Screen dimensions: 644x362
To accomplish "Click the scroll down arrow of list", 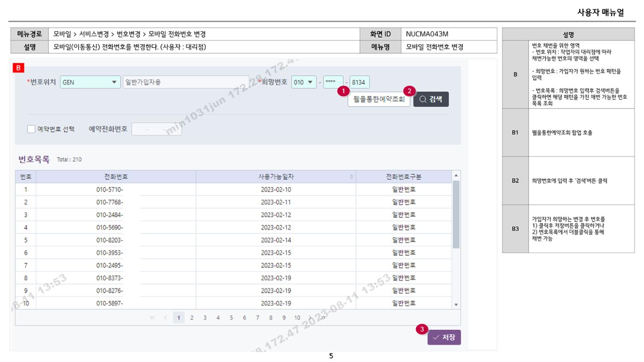I will 456,305.
